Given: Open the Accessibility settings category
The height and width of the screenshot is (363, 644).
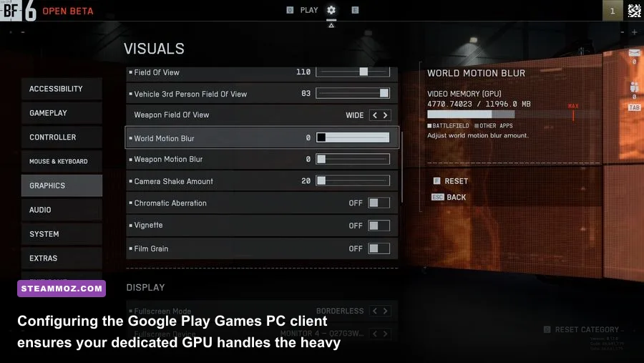Looking at the screenshot, I should (62, 89).
